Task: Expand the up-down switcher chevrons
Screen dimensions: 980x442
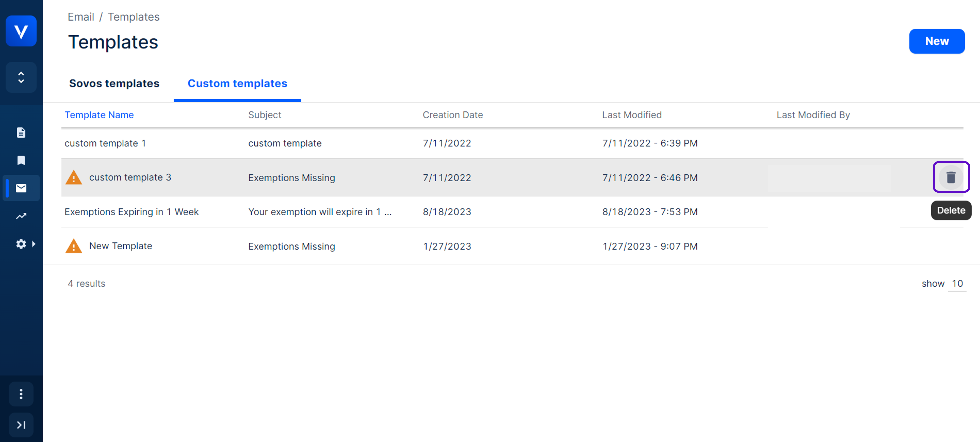Action: [21, 77]
